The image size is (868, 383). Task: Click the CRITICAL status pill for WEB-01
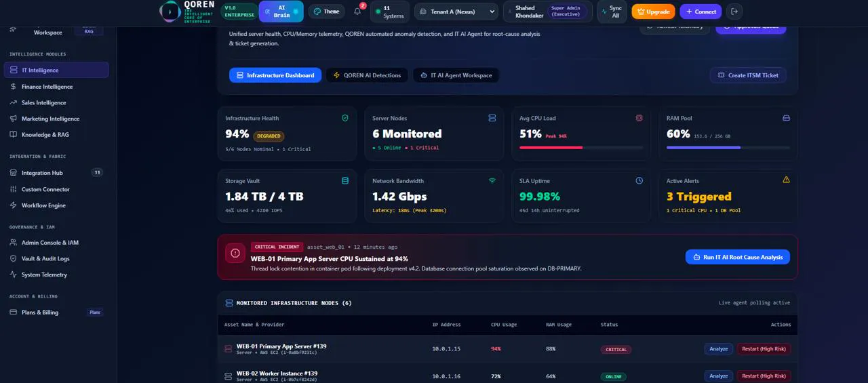[x=616, y=350]
